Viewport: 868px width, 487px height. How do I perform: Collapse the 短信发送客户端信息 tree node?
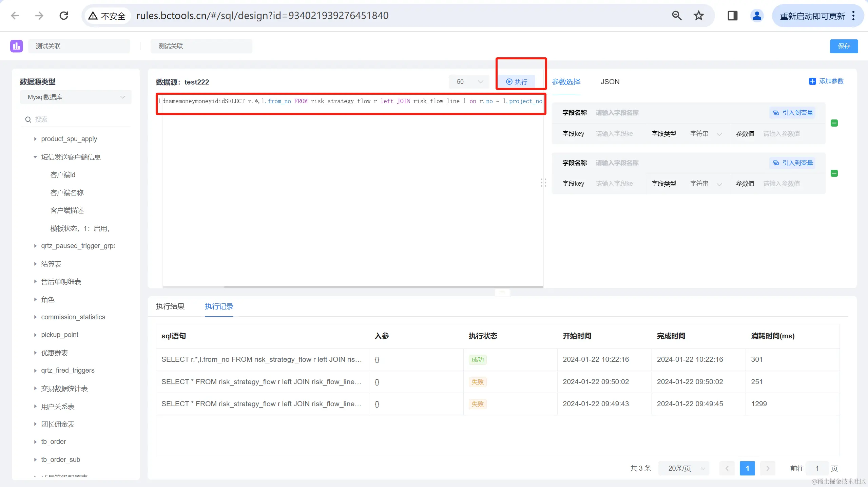pos(35,157)
